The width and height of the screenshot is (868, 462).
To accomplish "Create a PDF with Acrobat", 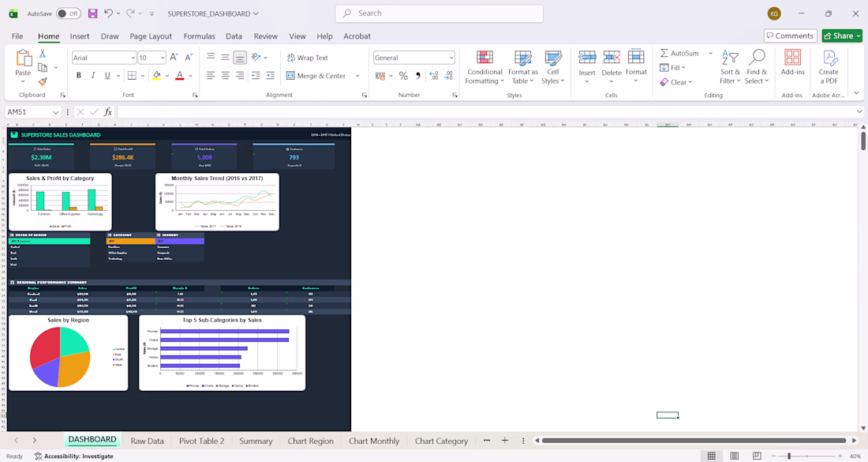I will point(829,67).
